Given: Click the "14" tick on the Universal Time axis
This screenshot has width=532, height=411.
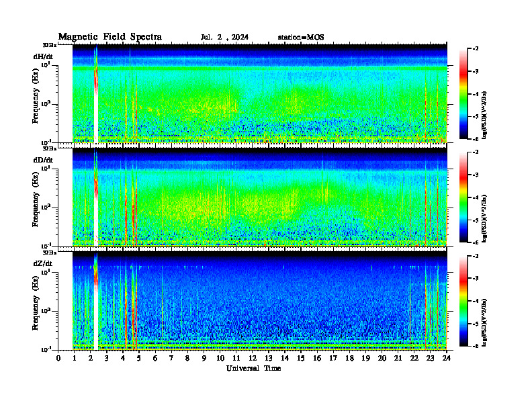Looking at the screenshot, I should [285, 359].
